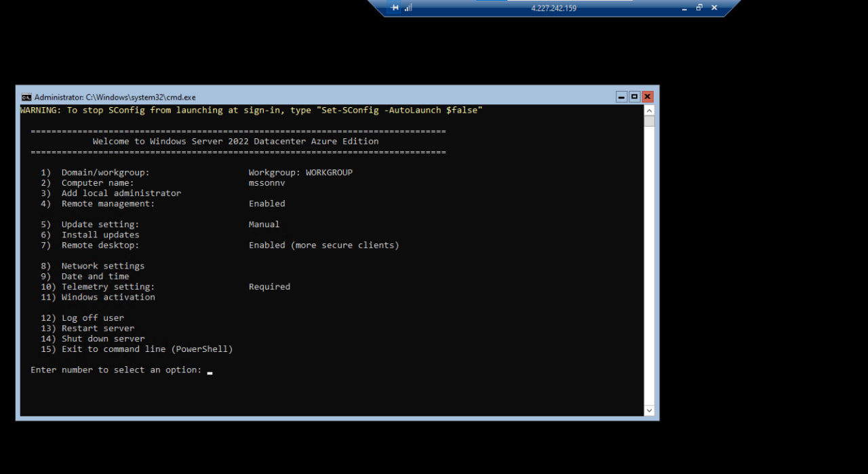Click the cmd.exe icon in title bar
Screen dimensions: 868x474
click(x=26, y=97)
